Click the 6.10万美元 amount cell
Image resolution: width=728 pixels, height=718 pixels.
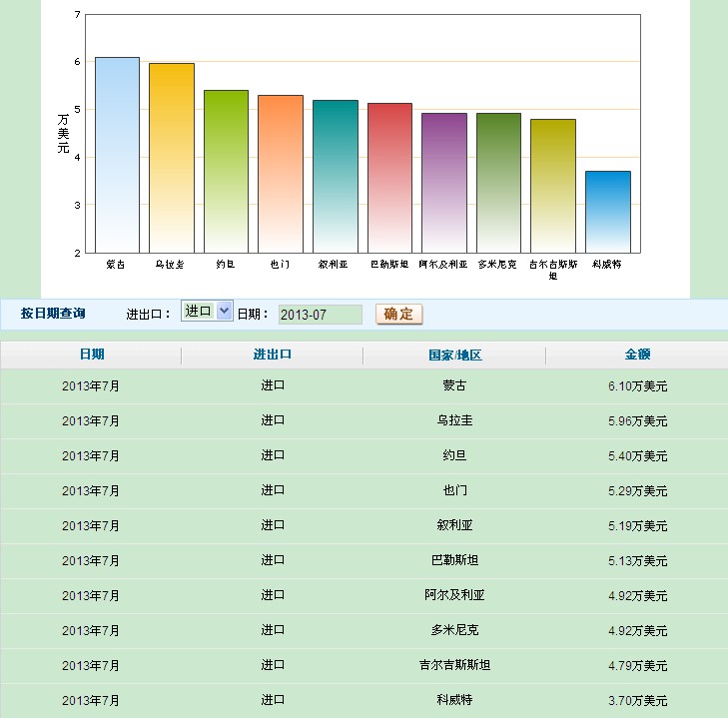(637, 385)
